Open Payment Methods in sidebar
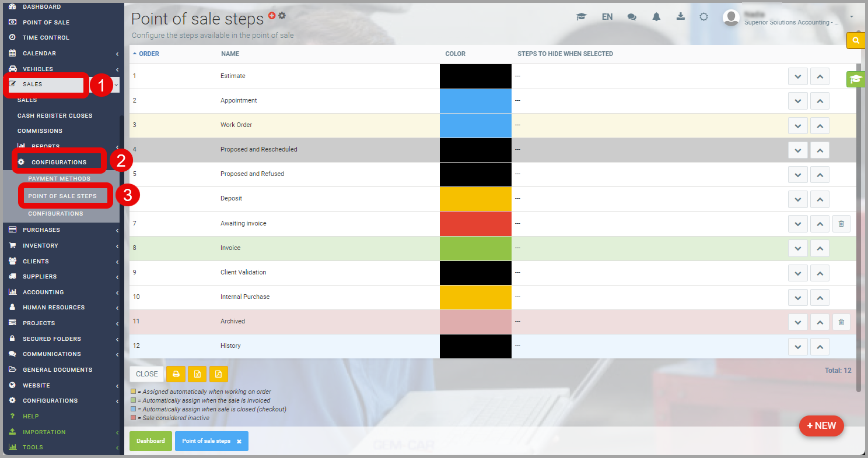 (x=59, y=178)
